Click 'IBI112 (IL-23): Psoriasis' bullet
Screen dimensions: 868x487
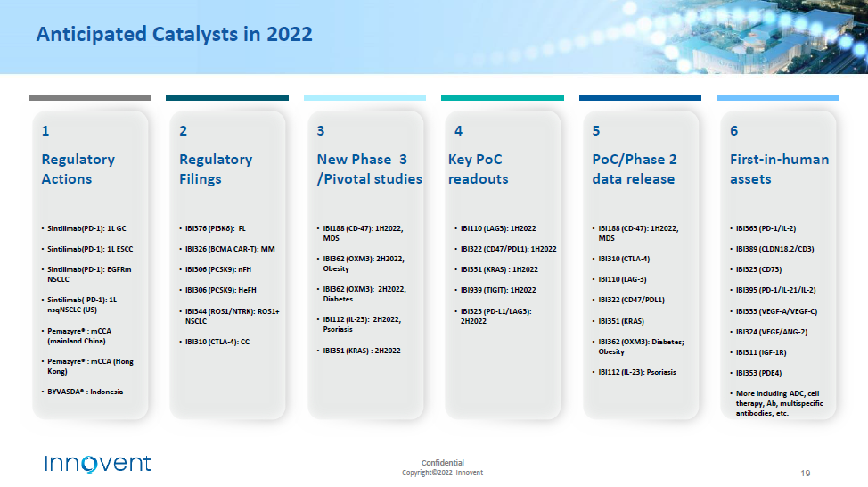637,372
